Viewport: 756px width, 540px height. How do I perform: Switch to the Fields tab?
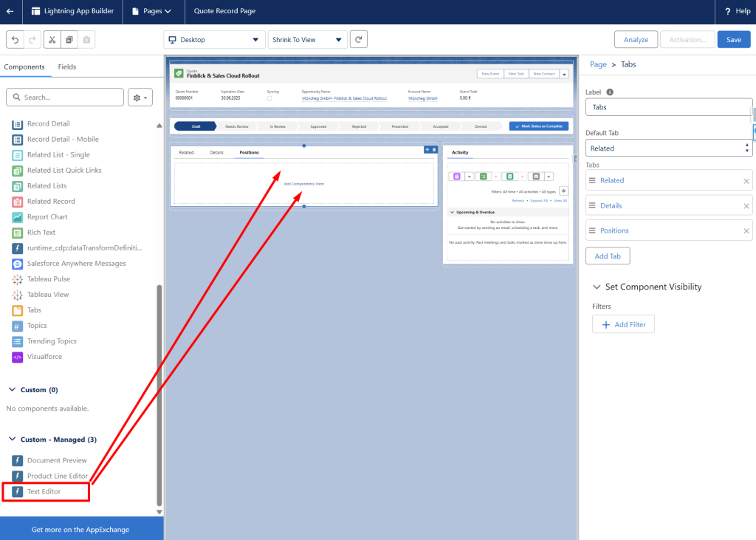[x=67, y=67]
